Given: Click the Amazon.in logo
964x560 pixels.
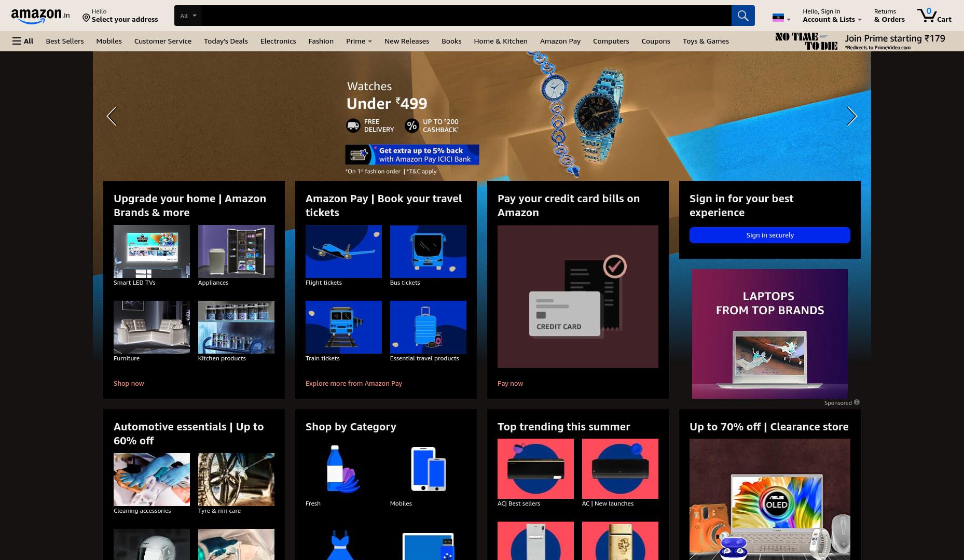Looking at the screenshot, I should (40, 16).
